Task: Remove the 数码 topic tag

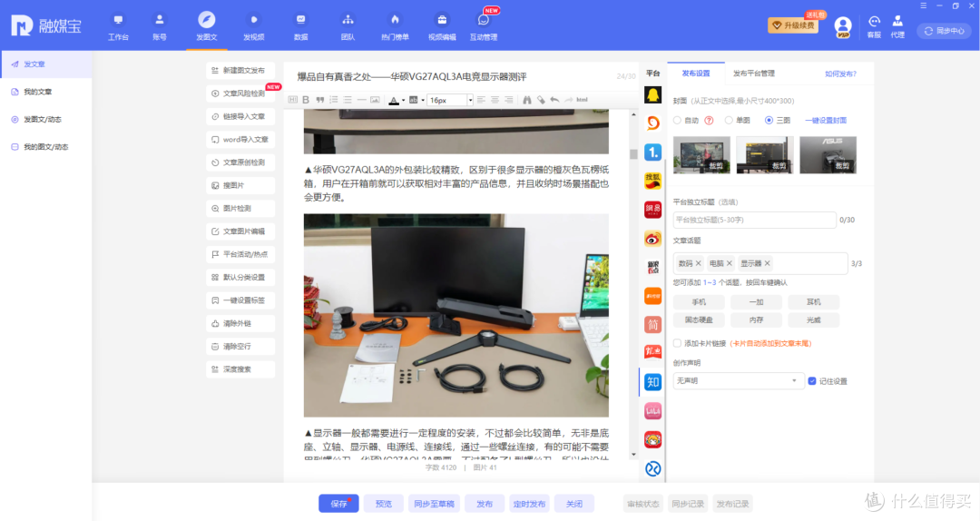Action: pos(698,263)
